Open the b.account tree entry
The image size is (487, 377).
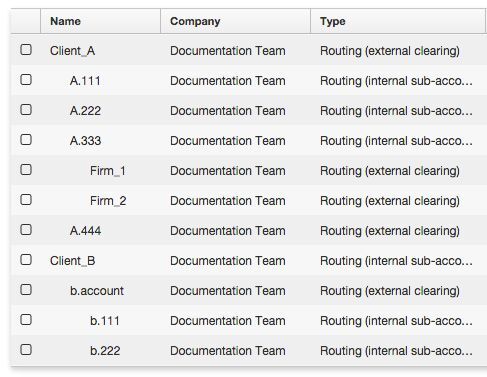click(x=97, y=291)
